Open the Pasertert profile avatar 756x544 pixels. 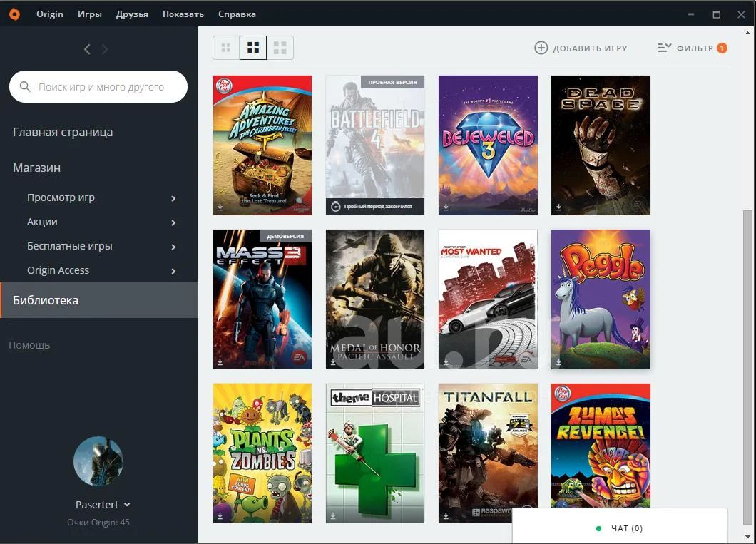pos(98,461)
